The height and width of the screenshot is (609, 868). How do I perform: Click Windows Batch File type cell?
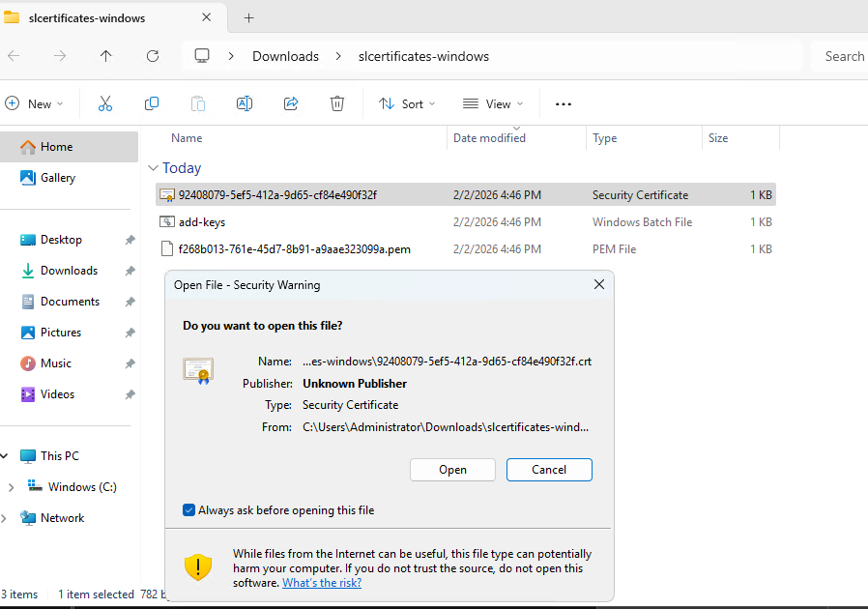click(642, 222)
